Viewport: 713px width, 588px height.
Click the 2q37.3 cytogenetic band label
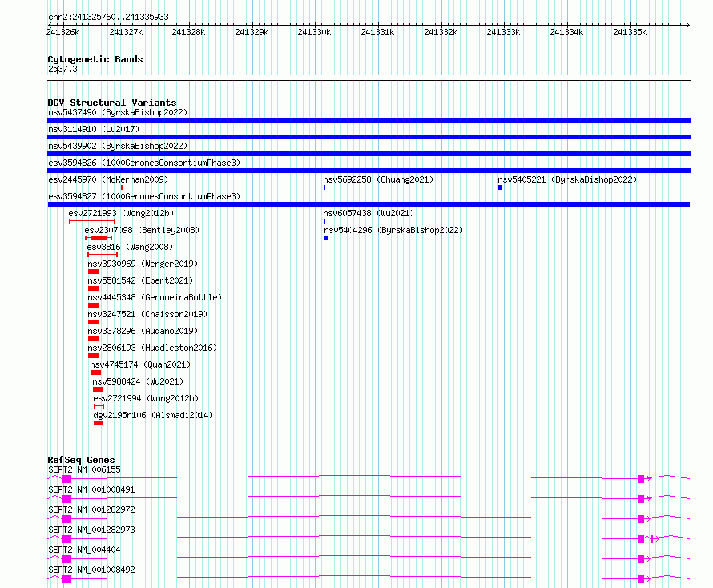click(62, 69)
